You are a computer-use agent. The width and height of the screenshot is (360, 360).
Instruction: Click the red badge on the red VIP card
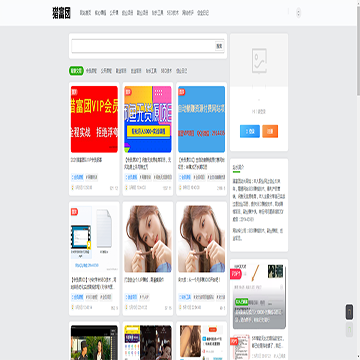click(x=74, y=92)
